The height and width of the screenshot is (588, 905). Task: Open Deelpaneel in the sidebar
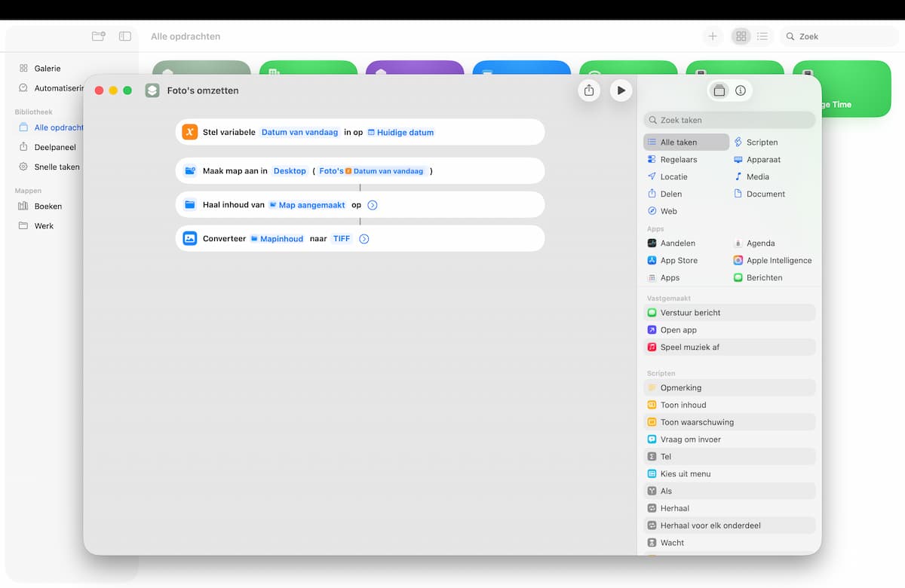(x=55, y=147)
